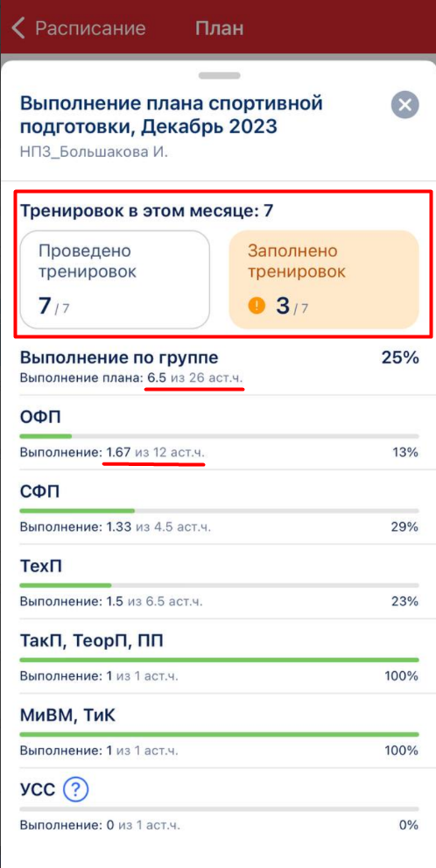Tap the back chevron arrow icon

click(x=18, y=28)
